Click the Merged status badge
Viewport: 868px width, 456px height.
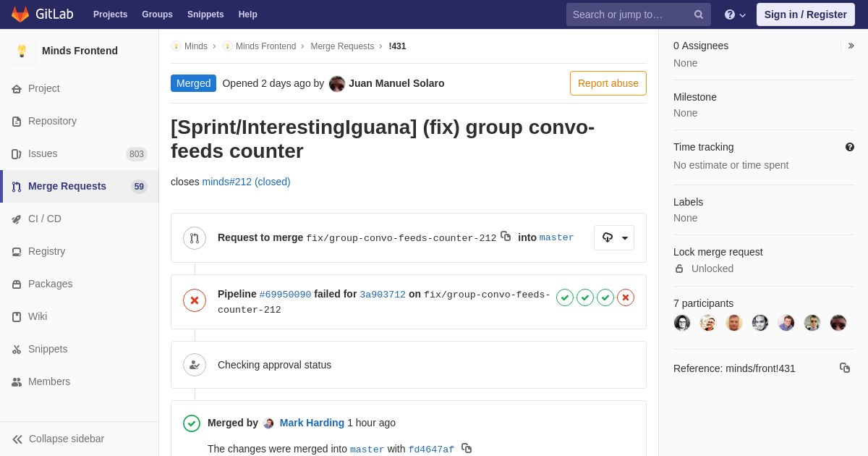(193, 83)
